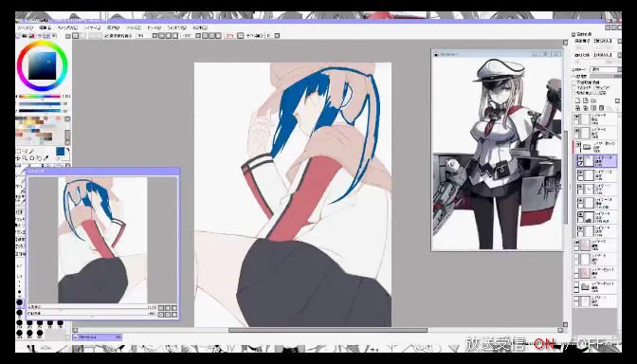Open the ファイル(F) menu
637x364 pixels.
[x=25, y=28]
